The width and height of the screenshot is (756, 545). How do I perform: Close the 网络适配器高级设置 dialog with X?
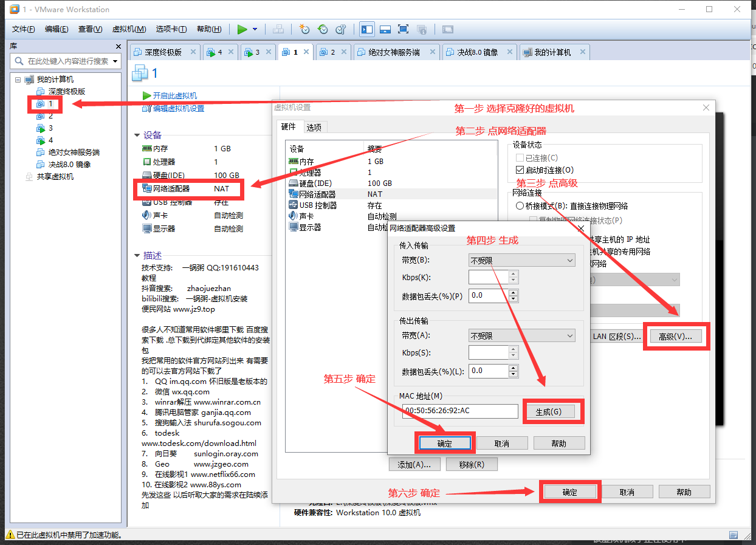580,228
